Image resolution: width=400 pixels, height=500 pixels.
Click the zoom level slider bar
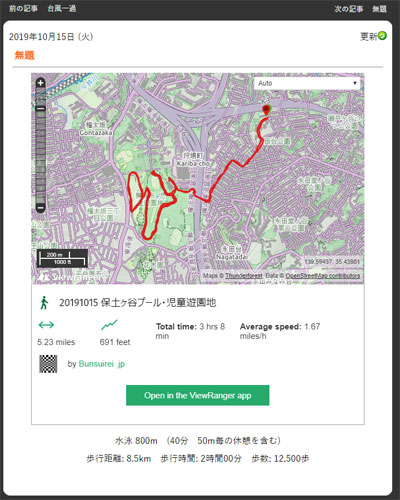click(x=40, y=158)
